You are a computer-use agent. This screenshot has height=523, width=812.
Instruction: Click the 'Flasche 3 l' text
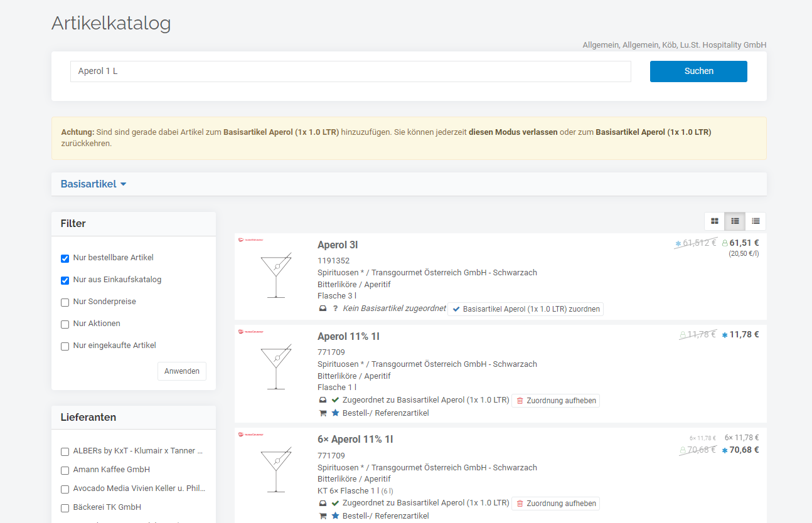[x=337, y=296]
